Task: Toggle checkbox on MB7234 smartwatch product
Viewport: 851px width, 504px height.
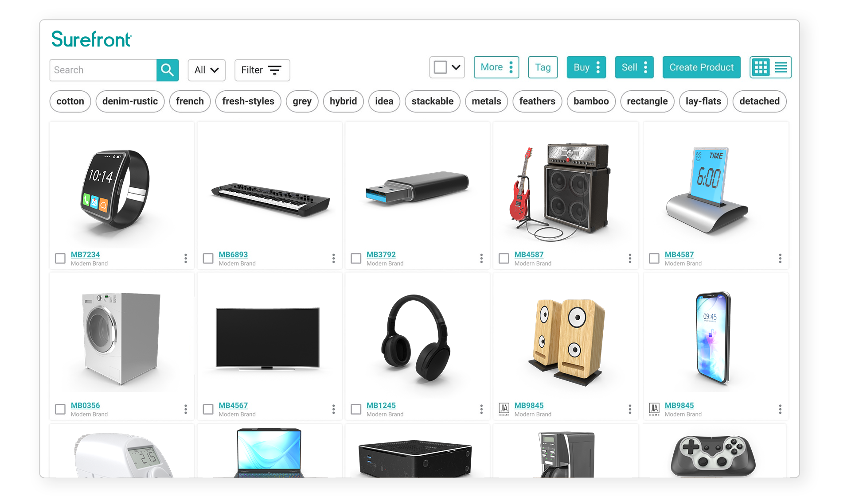Action: [x=61, y=257]
